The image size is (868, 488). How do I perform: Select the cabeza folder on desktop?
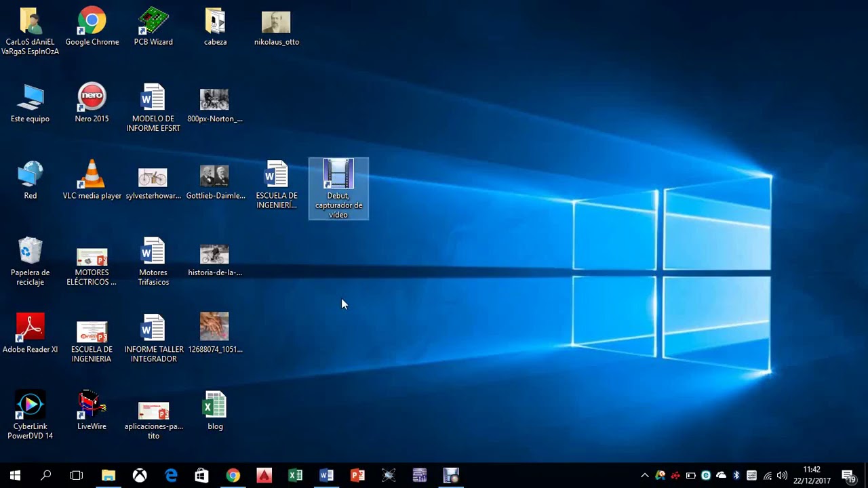pos(215,27)
